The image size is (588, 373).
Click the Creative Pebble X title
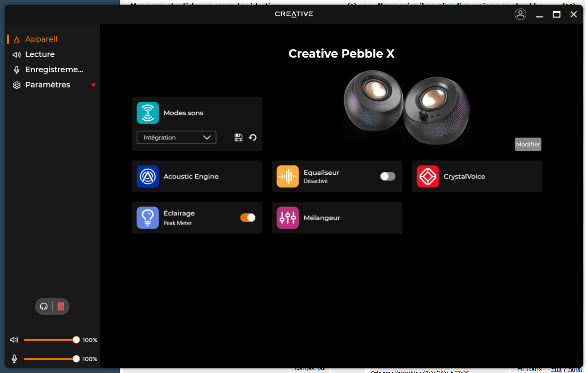[341, 54]
